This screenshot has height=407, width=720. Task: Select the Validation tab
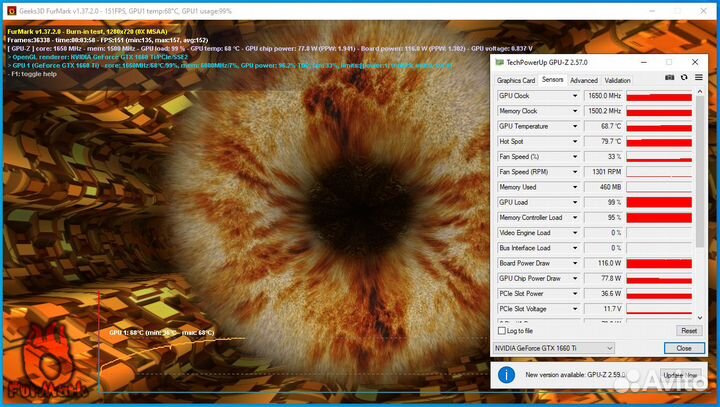[618, 80]
